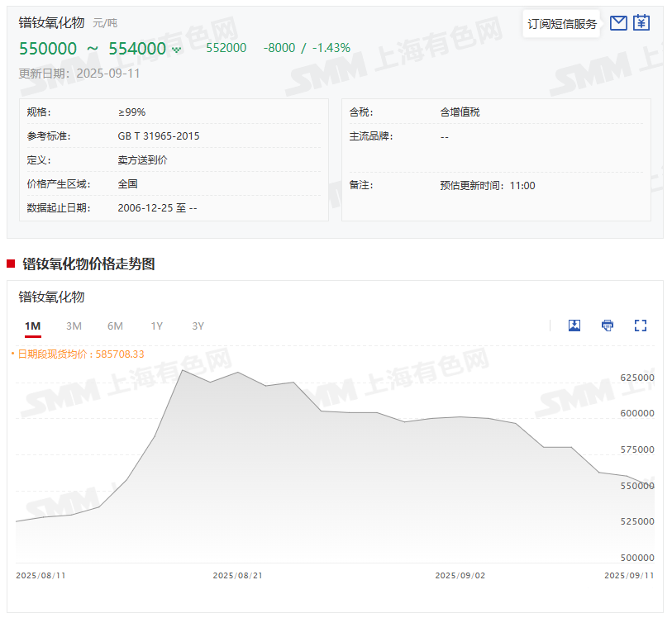Image resolution: width=672 pixels, height=618 pixels.
Task: Switch chart to 6M range
Action: (x=115, y=326)
